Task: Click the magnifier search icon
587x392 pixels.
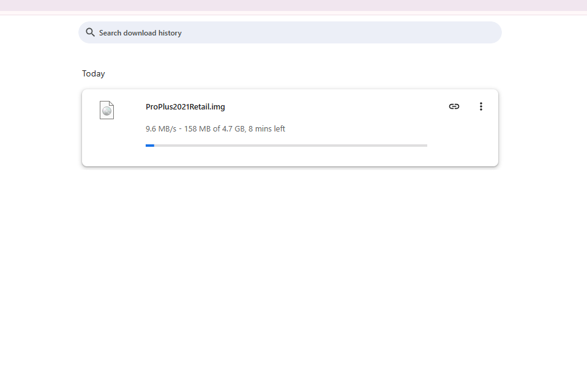Action: point(90,32)
